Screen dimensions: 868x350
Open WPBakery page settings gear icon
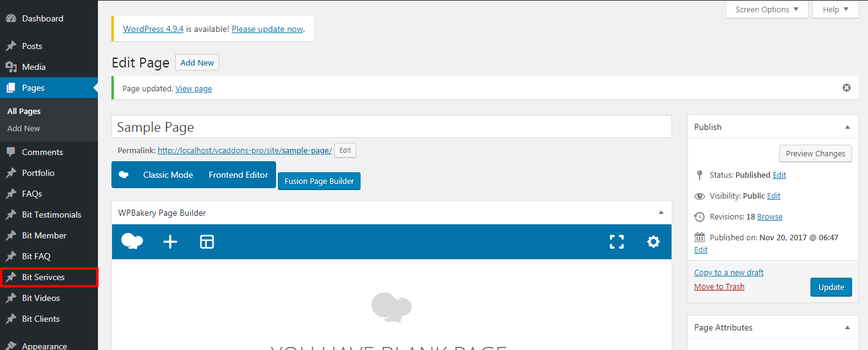pos(653,242)
